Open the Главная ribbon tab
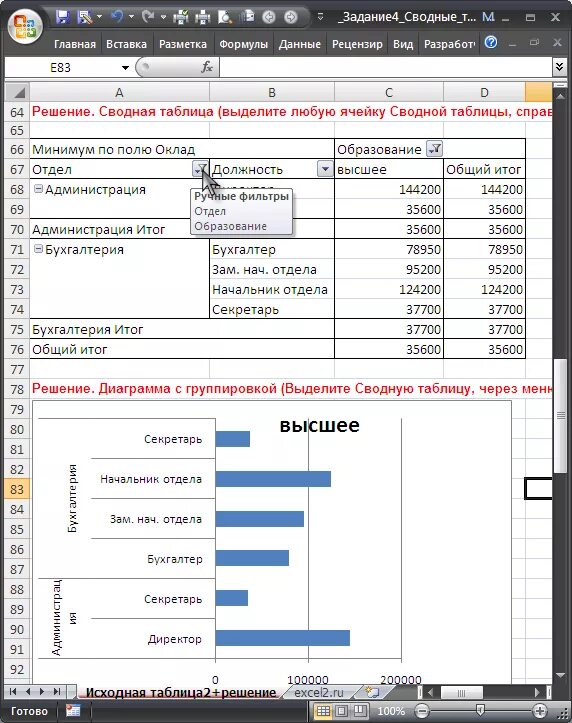This screenshot has height=723, width=572. (75, 44)
